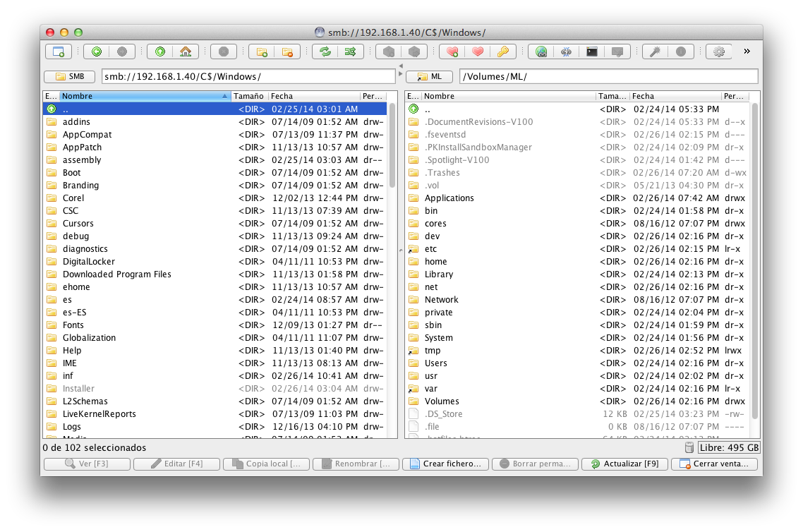
Task: Go back with the green left arrow
Action: pyautogui.click(x=97, y=52)
